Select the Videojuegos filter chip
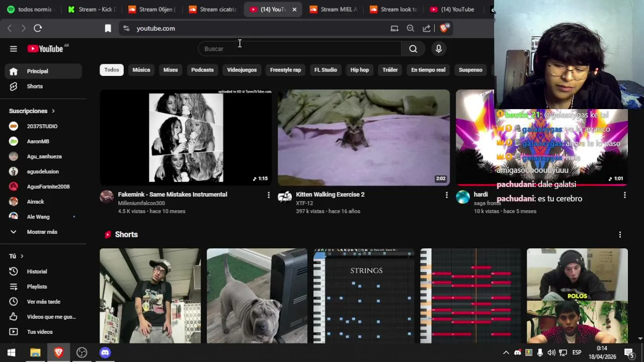644x362 pixels. tap(242, 70)
